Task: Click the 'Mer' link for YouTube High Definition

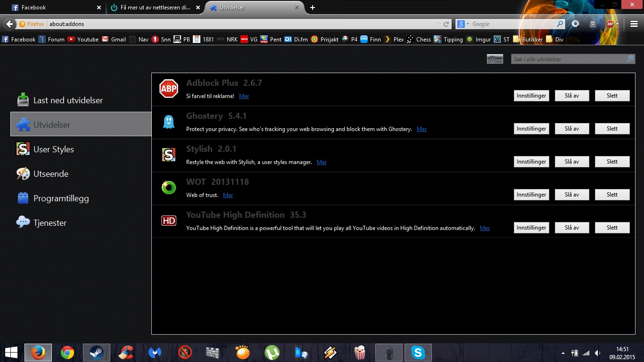Action: coord(485,228)
